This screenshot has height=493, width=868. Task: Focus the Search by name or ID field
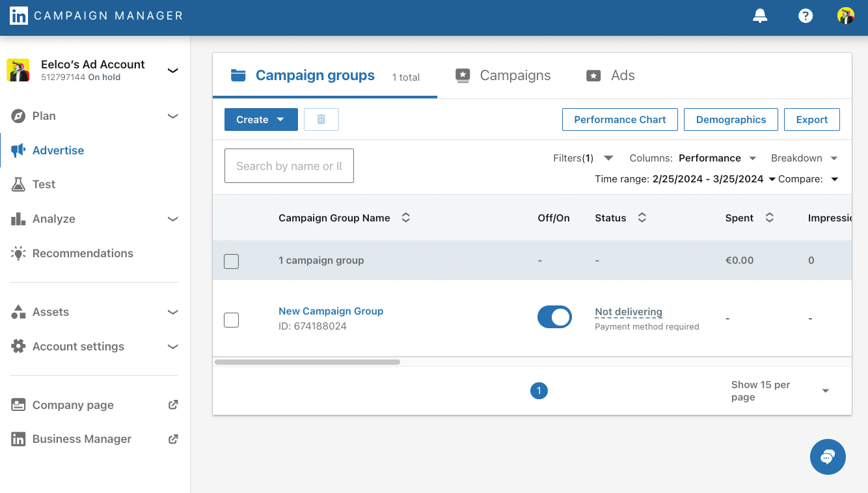point(289,166)
